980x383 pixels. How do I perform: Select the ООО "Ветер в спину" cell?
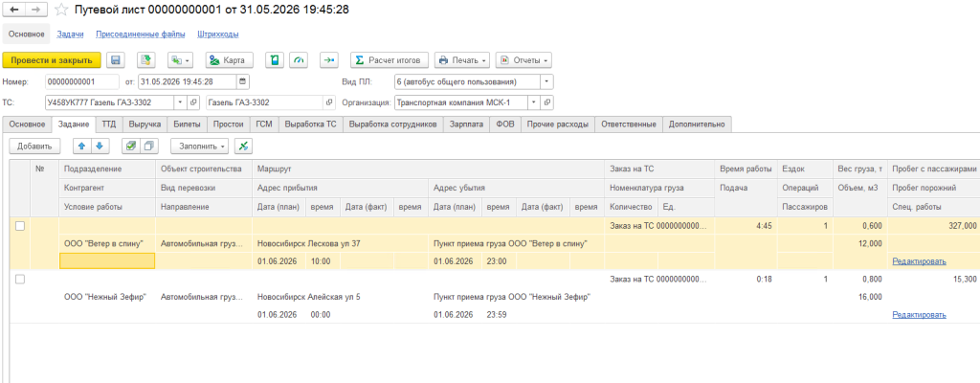pos(107,243)
